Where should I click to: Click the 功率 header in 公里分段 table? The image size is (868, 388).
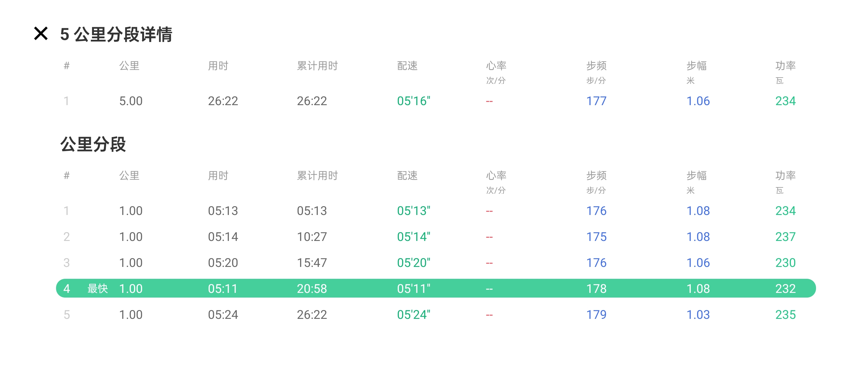coord(785,176)
